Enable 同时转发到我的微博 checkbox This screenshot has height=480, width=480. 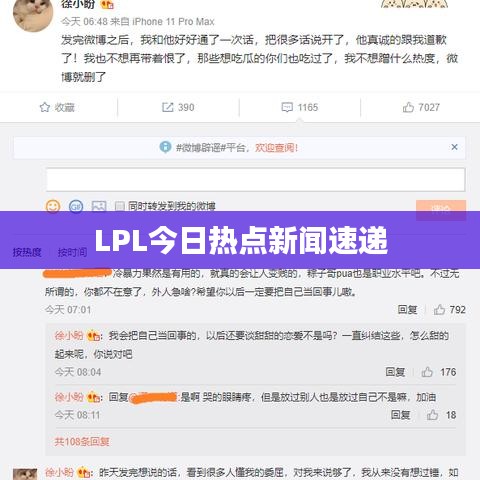point(120,207)
